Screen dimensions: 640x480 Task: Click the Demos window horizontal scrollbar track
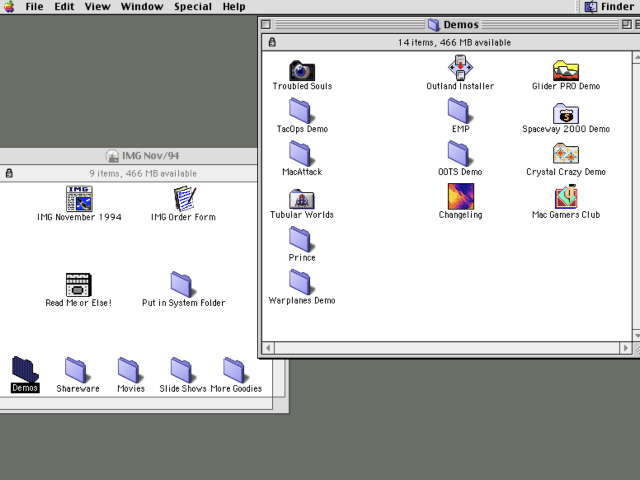tap(447, 348)
